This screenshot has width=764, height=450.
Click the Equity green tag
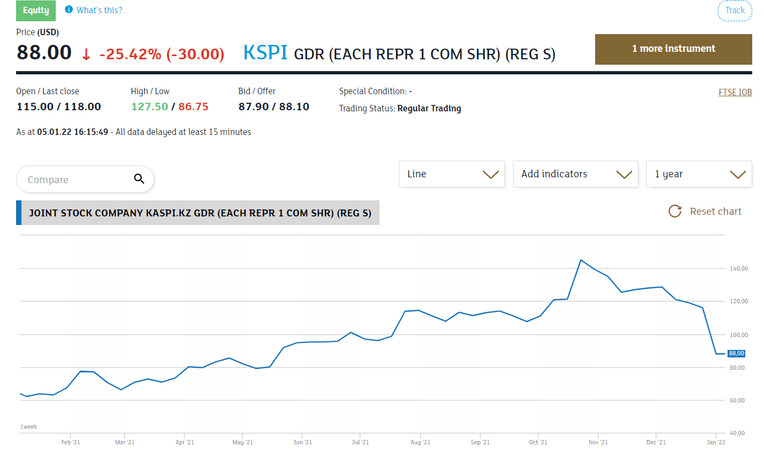36,10
